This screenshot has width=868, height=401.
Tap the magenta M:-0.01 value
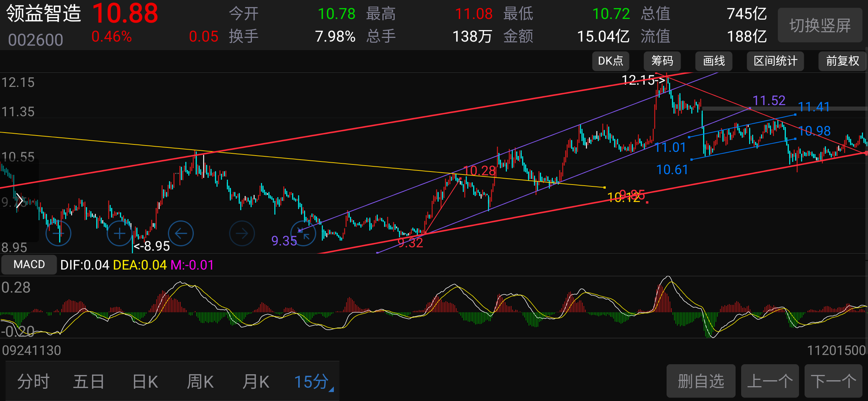(x=192, y=265)
